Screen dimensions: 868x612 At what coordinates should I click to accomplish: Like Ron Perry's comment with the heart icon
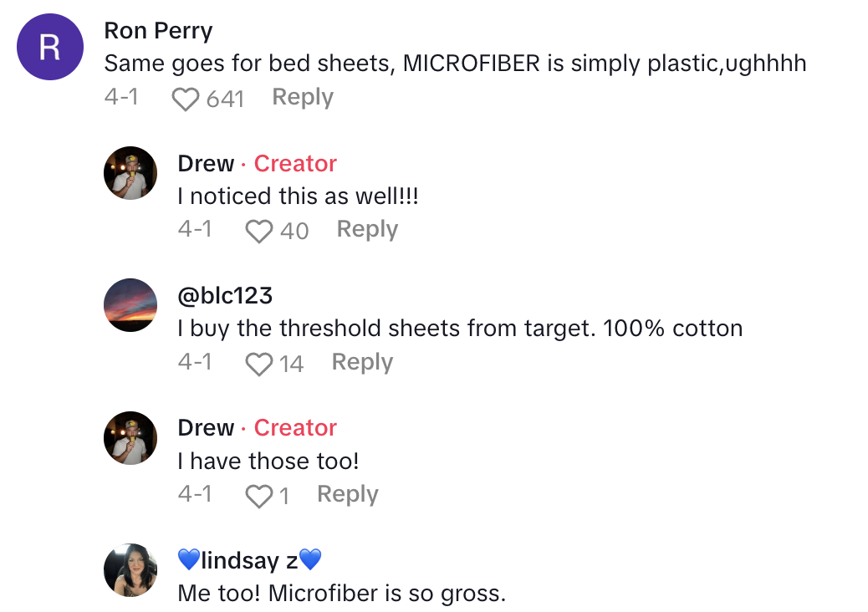(185, 98)
